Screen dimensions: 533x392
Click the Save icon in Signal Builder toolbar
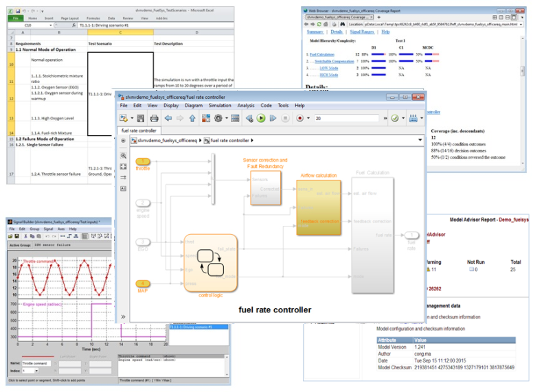(x=16, y=236)
